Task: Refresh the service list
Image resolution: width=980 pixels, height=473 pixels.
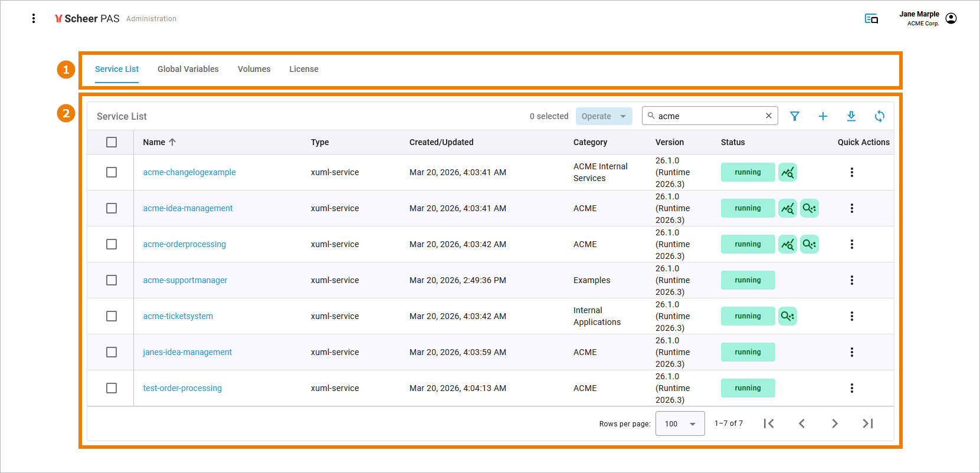Action: click(x=880, y=116)
